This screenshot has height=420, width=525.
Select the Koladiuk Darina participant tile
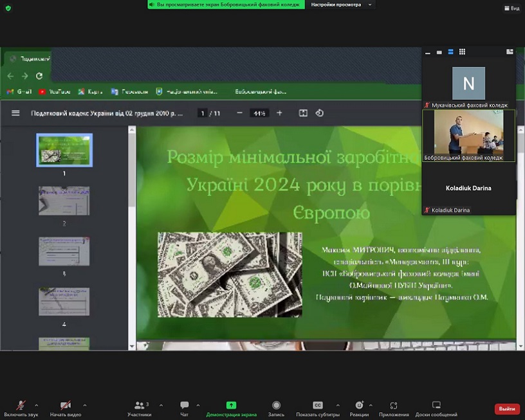pos(468,188)
